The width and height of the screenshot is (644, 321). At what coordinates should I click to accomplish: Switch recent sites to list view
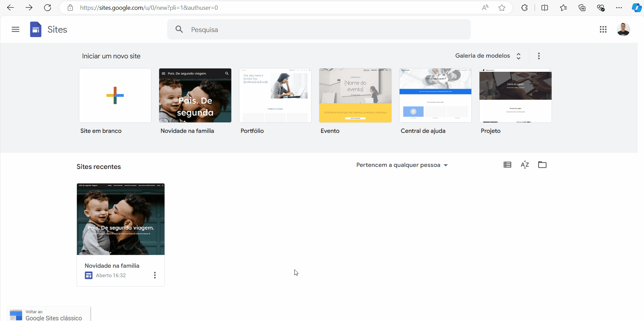(x=507, y=165)
